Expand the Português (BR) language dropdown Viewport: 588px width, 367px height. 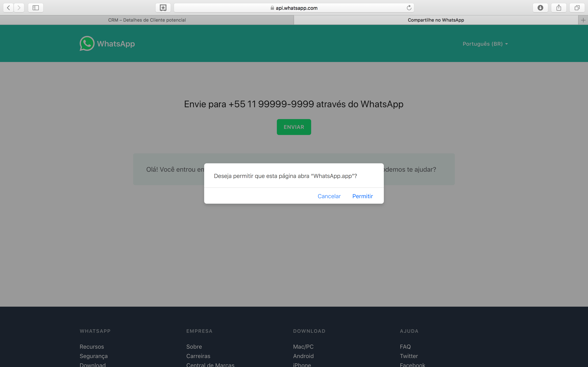(x=485, y=44)
